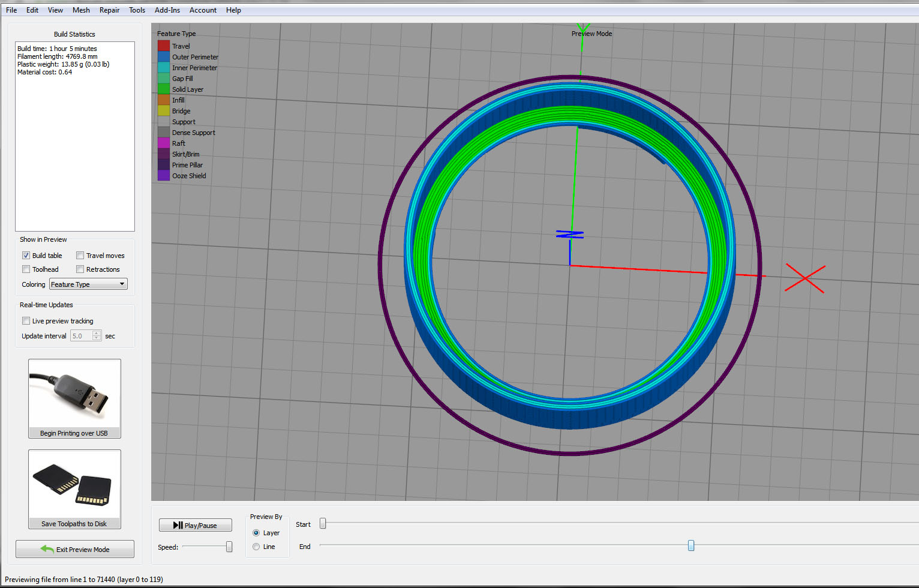
Task: Open the Repair menu
Action: (x=109, y=10)
